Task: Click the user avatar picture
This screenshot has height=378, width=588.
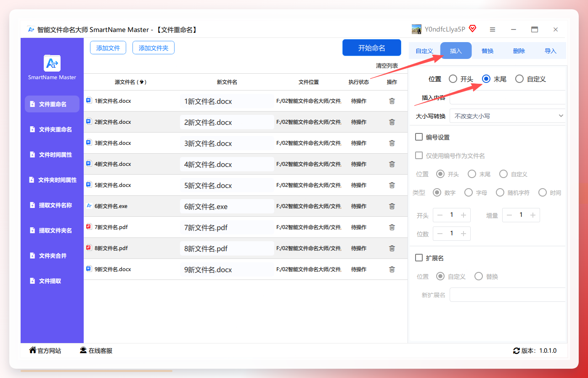Action: (x=416, y=29)
